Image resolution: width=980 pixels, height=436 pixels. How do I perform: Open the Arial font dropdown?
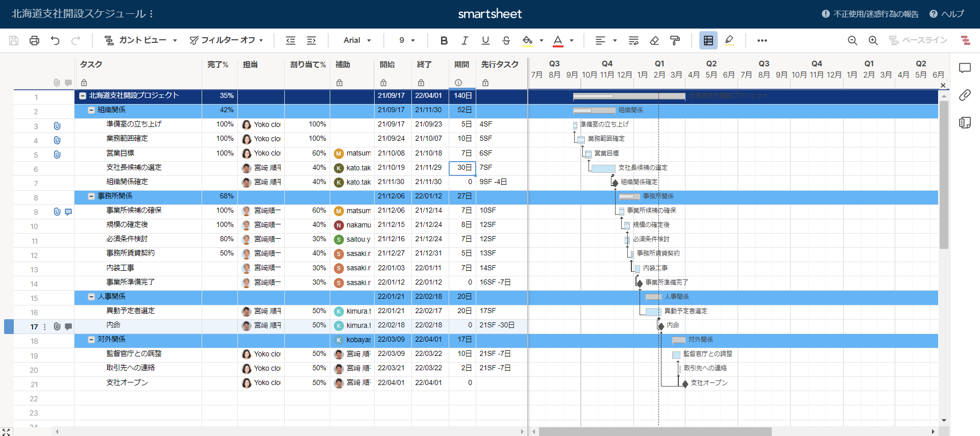357,40
